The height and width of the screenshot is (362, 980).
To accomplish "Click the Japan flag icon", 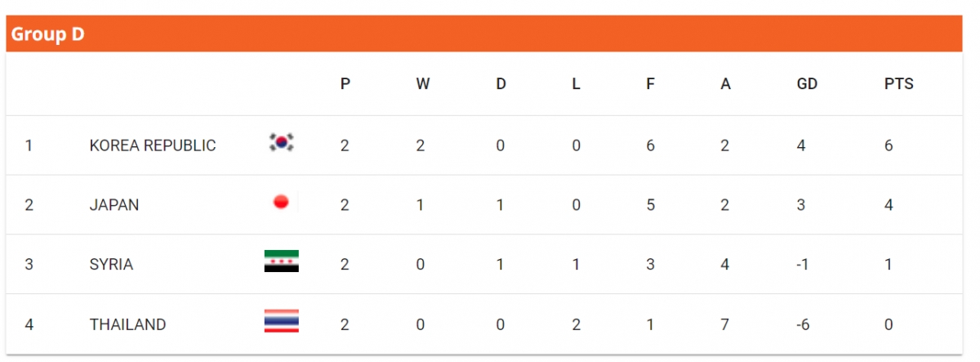I will point(281,202).
